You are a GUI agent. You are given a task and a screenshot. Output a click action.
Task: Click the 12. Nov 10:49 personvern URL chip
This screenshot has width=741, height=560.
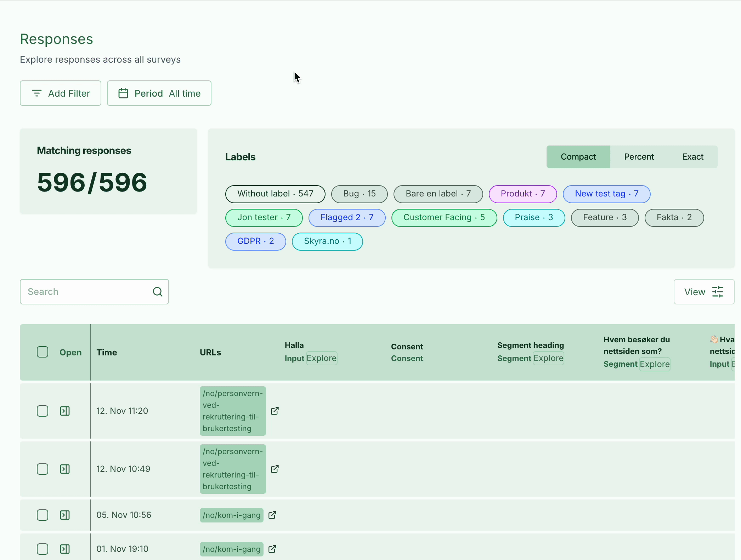233,469
